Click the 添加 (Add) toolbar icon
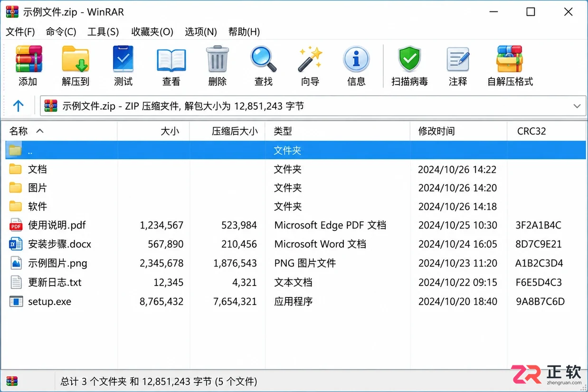The width and height of the screenshot is (588, 392). (28, 59)
